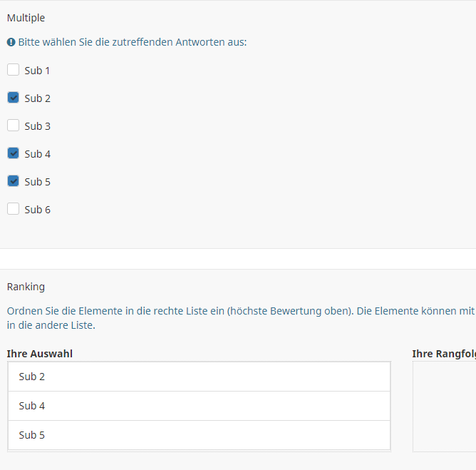Uncheck the Sub 2 checkbox
The image size is (476, 470).
click(x=13, y=98)
